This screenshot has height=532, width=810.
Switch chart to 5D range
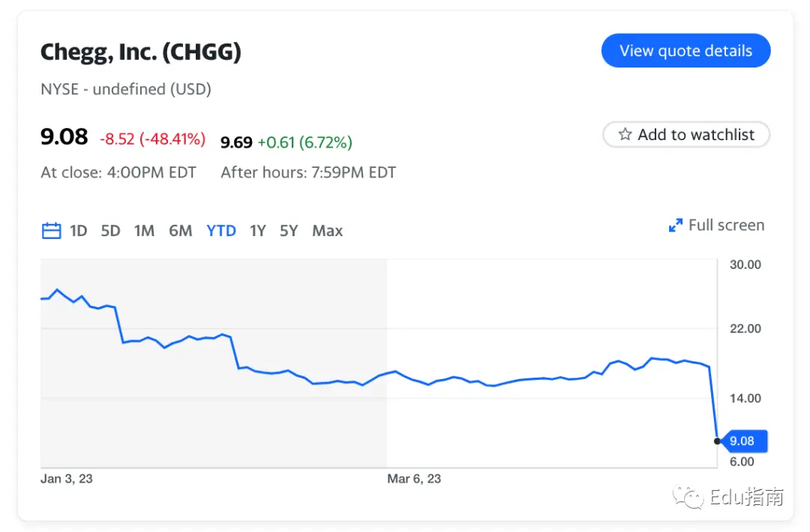pos(110,231)
